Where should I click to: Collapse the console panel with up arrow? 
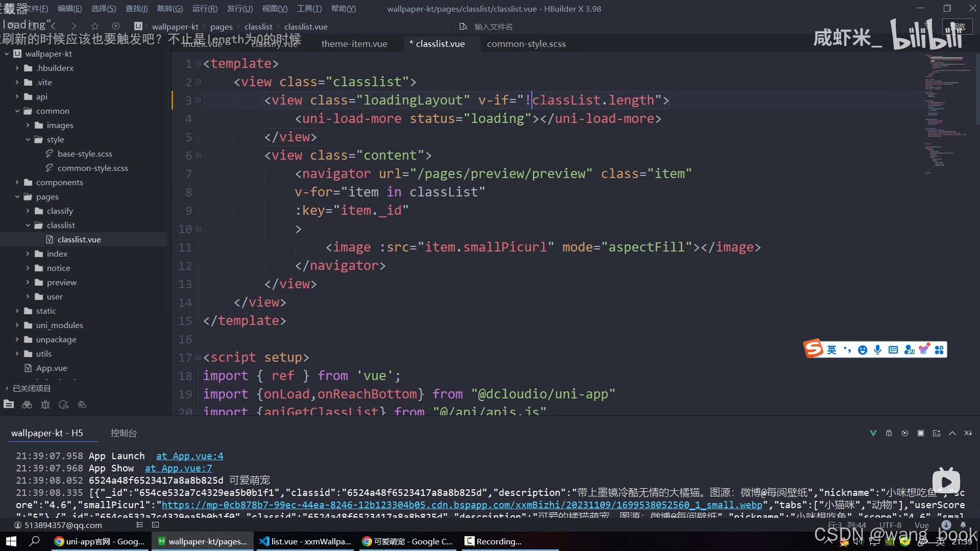952,433
